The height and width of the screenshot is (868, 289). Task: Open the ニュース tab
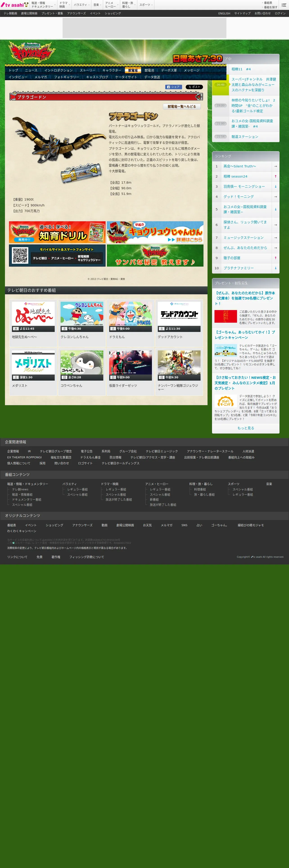point(31,71)
